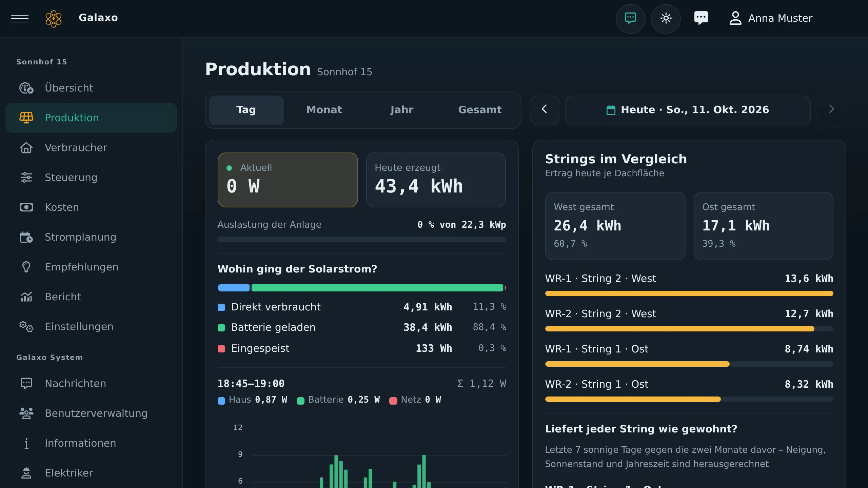Click the WR-1 String 1 Ost bar
The width and height of the screenshot is (868, 488).
tap(689, 364)
